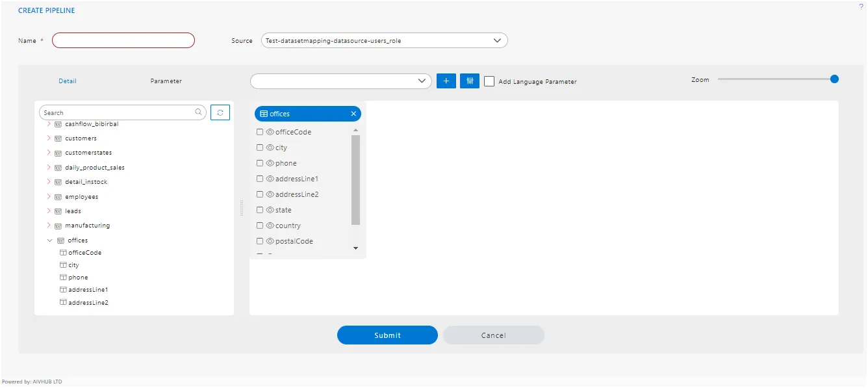Toggle eye icon for addressLine1 field
Image resolution: width=868 pixels, height=388 pixels.
pyautogui.click(x=270, y=179)
